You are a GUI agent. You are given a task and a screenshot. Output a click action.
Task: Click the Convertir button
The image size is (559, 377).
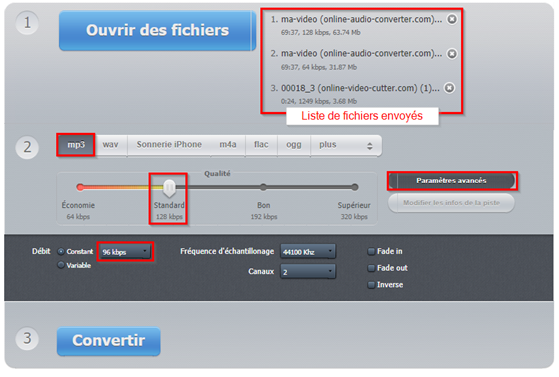coord(108,341)
